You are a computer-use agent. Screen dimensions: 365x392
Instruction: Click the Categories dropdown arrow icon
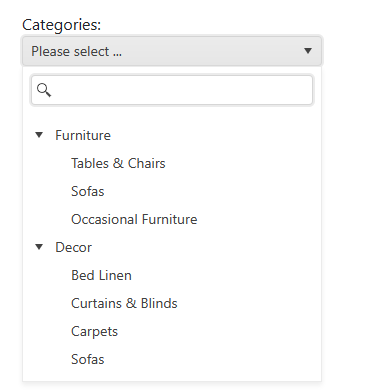[308, 51]
